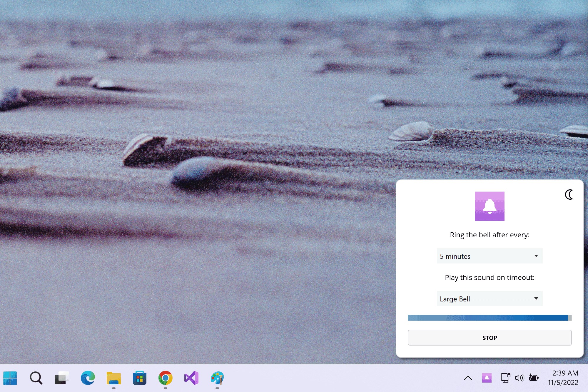Open File Explorer from the taskbar

(113, 378)
